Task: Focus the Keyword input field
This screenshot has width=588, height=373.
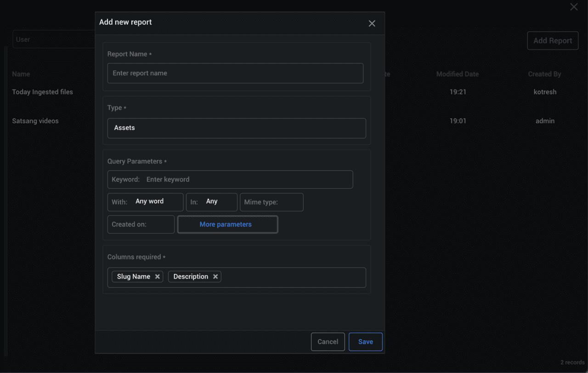Action: 230,179
